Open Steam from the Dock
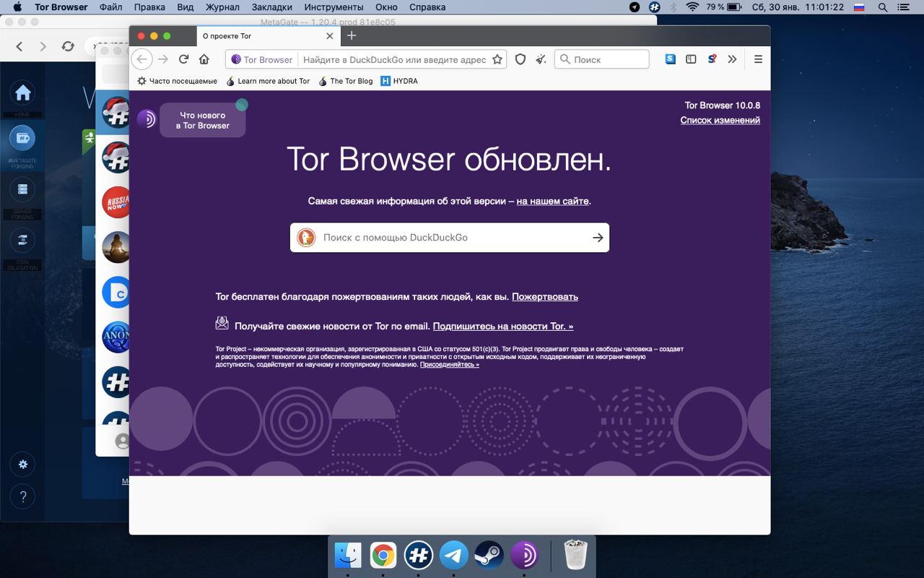Viewport: 924px width, 578px height. tap(489, 555)
